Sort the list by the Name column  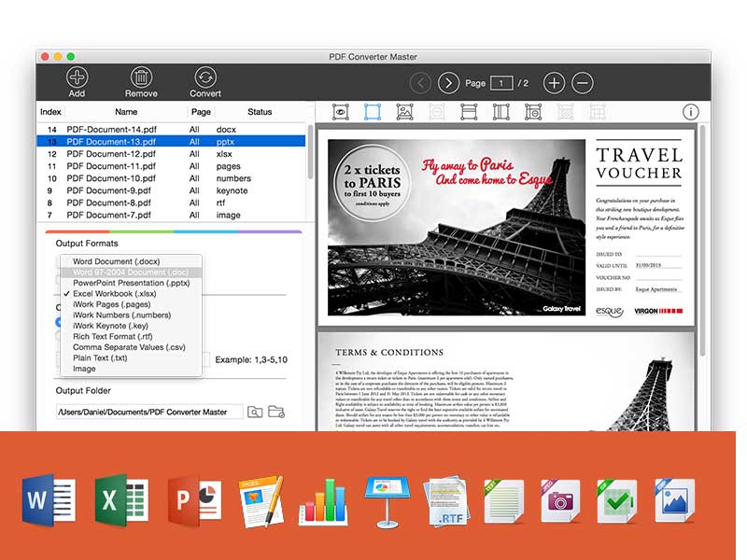126,112
